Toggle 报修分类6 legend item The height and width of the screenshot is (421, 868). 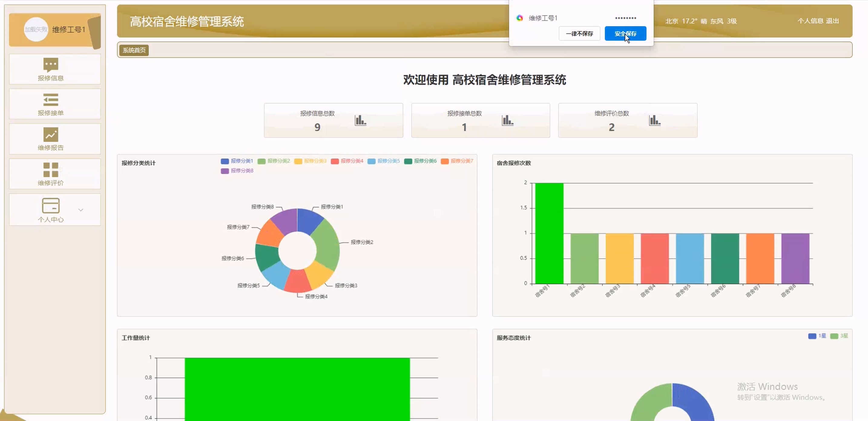tap(420, 161)
